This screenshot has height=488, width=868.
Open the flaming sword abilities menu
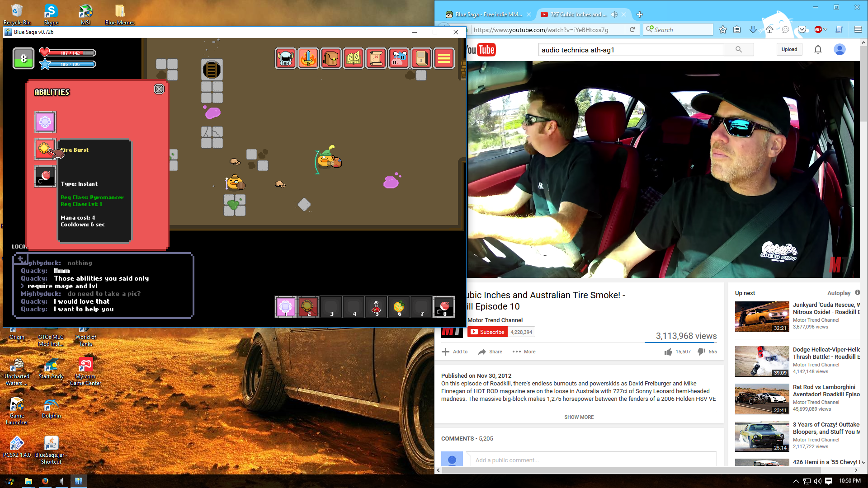click(x=308, y=58)
